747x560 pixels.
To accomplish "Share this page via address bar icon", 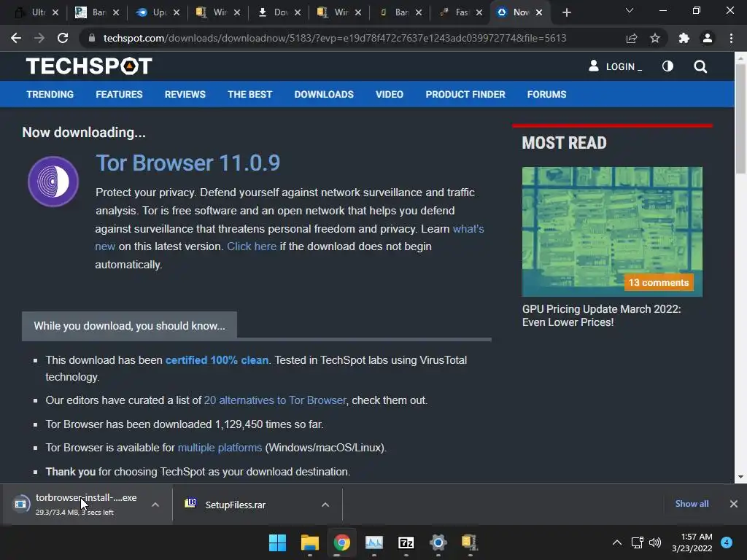I will (x=632, y=38).
